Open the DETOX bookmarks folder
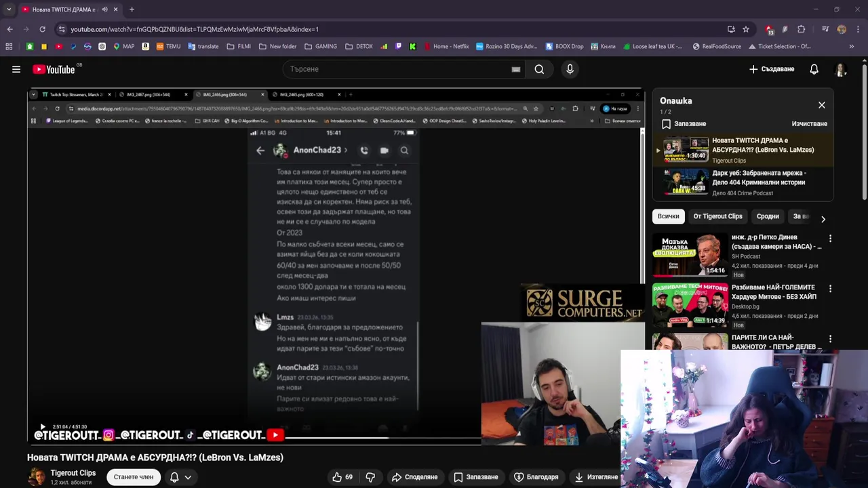This screenshot has height=488, width=868. pyautogui.click(x=359, y=47)
